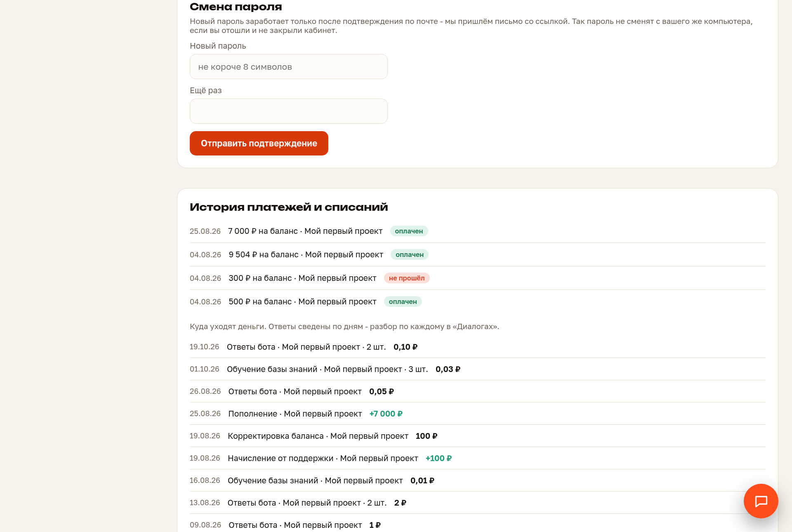This screenshot has height=532, width=792.
Task: Click the '0,03 ₽' amount
Action: [x=448, y=370]
